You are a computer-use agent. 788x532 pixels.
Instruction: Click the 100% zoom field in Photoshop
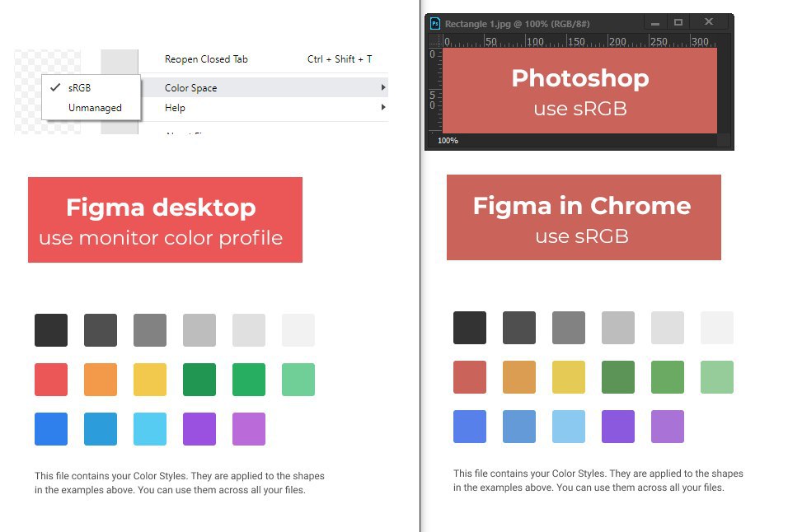[448, 141]
